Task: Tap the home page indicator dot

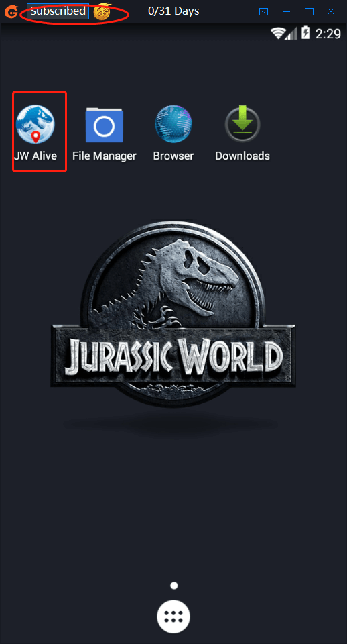Action: click(x=174, y=585)
